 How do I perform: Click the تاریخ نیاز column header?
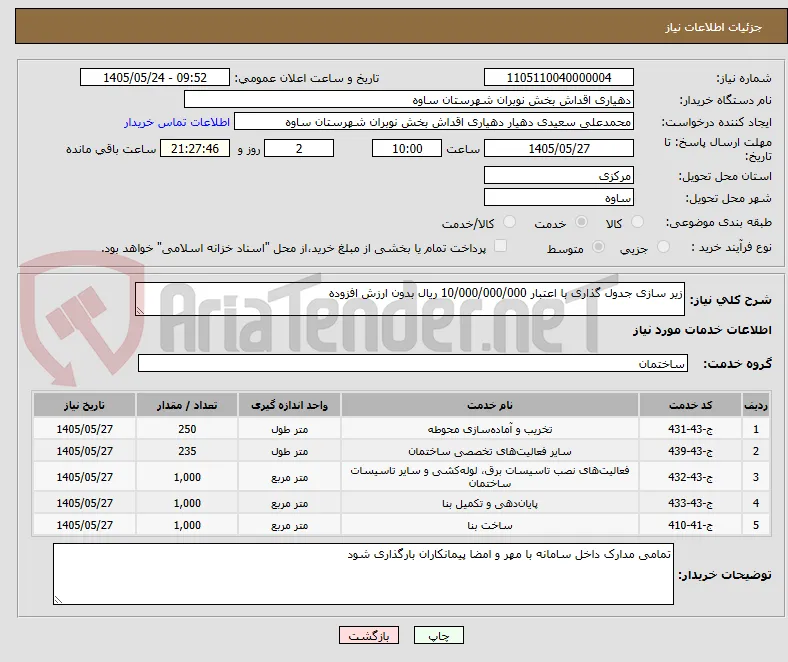click(x=84, y=405)
